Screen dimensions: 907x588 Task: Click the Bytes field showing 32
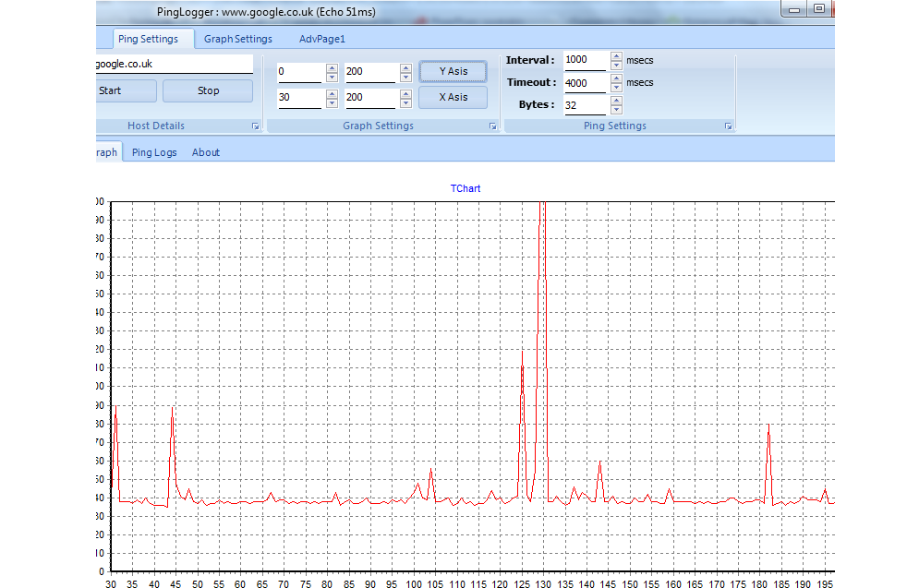[586, 105]
